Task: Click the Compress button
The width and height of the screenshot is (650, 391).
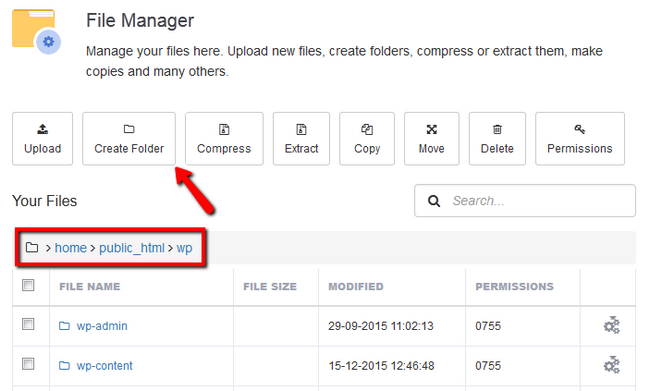Action: coord(224,138)
